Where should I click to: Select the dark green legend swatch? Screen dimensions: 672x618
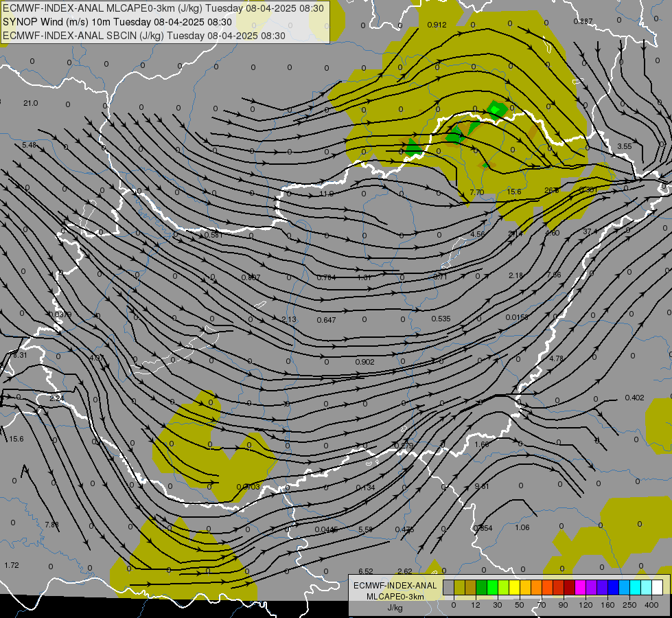click(481, 588)
